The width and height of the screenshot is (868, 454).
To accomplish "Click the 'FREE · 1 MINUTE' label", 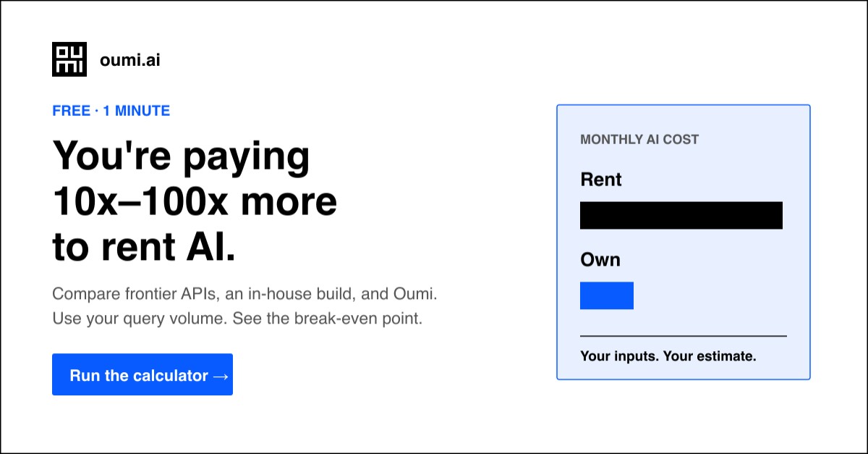I will [x=111, y=111].
